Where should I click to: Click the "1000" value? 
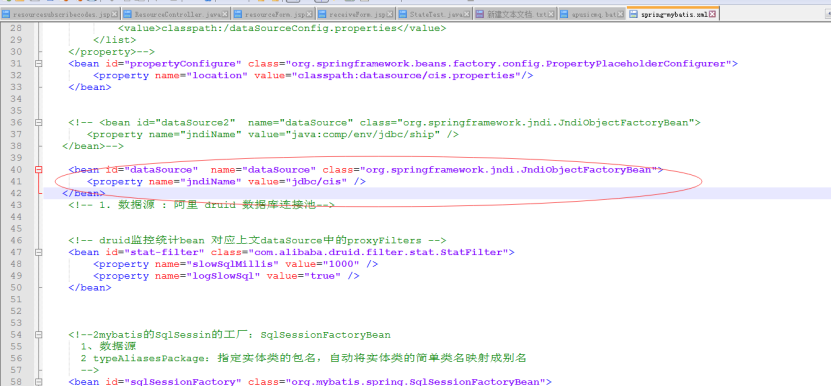[x=341, y=264]
